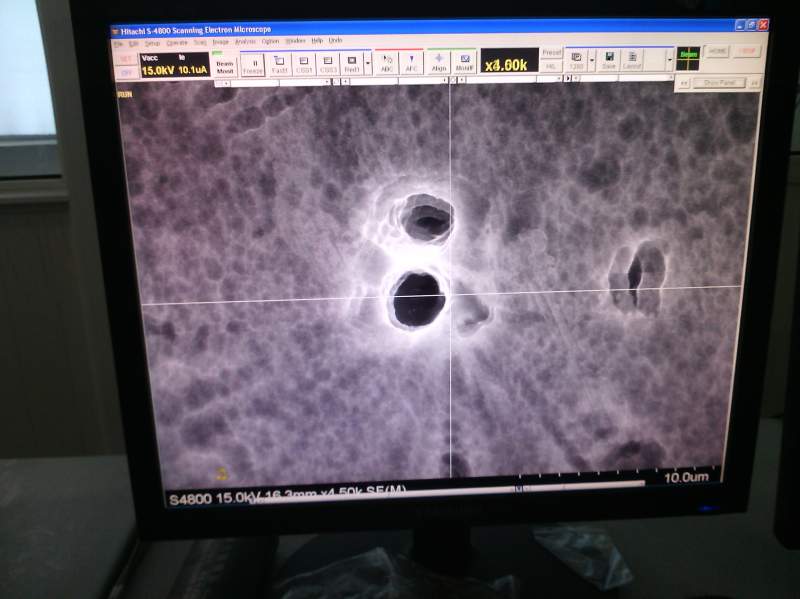Open the Align beam alignment tool
The height and width of the screenshot is (599, 800).
click(x=439, y=63)
